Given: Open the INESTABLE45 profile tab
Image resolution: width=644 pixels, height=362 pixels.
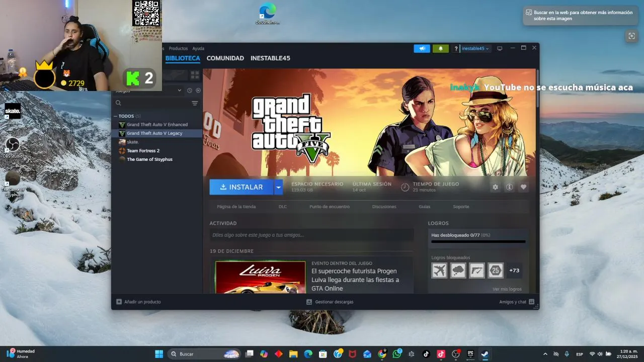Looking at the screenshot, I should point(270,58).
